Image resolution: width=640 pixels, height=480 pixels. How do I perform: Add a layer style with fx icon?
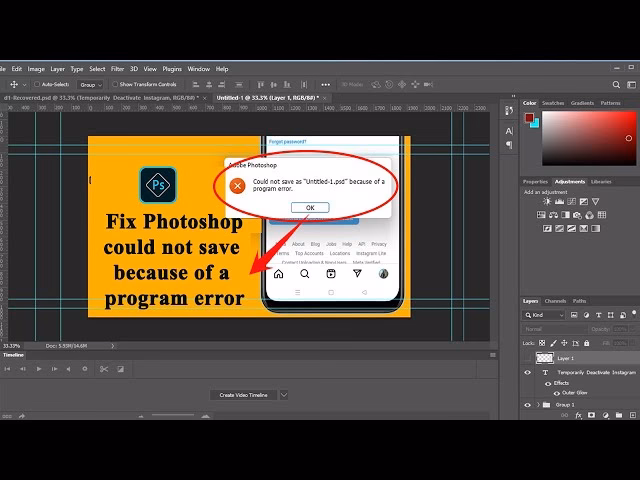point(578,415)
